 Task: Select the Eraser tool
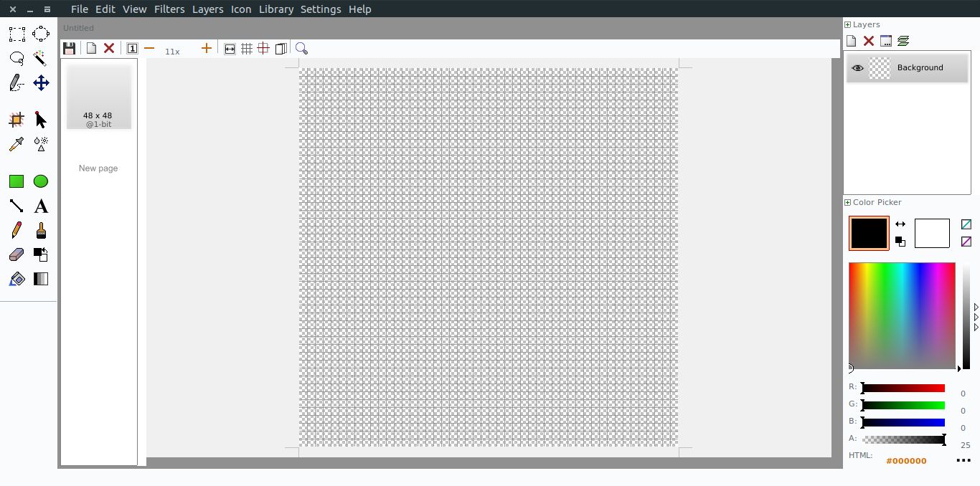(17, 254)
